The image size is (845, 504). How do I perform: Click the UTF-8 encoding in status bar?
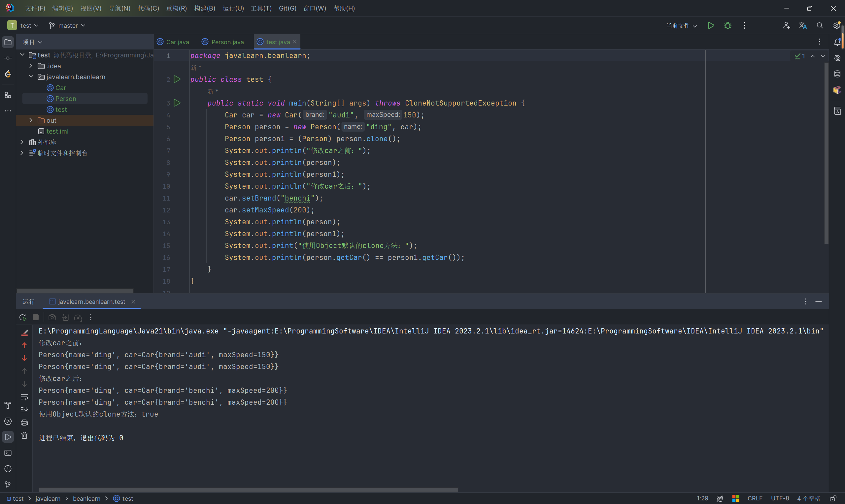coord(779,498)
